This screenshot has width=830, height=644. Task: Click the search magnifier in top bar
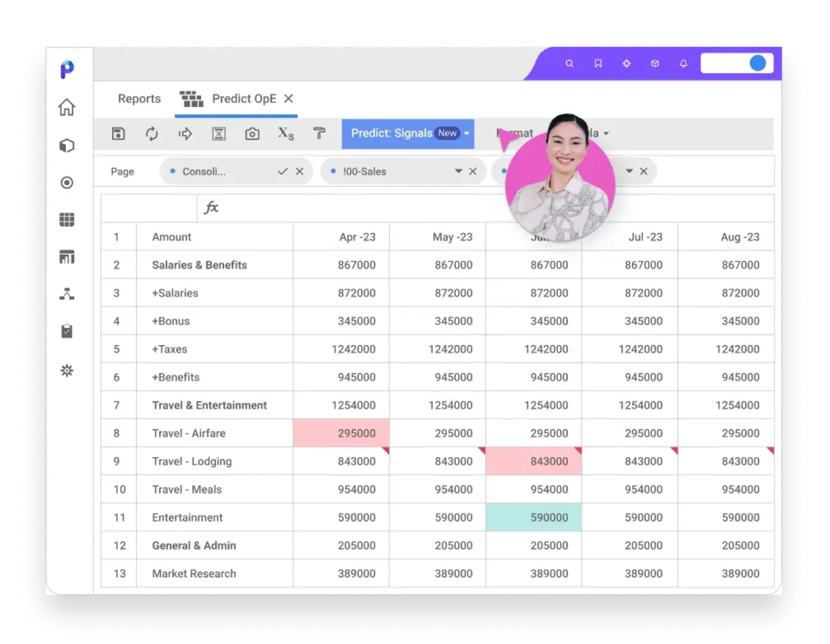[569, 63]
